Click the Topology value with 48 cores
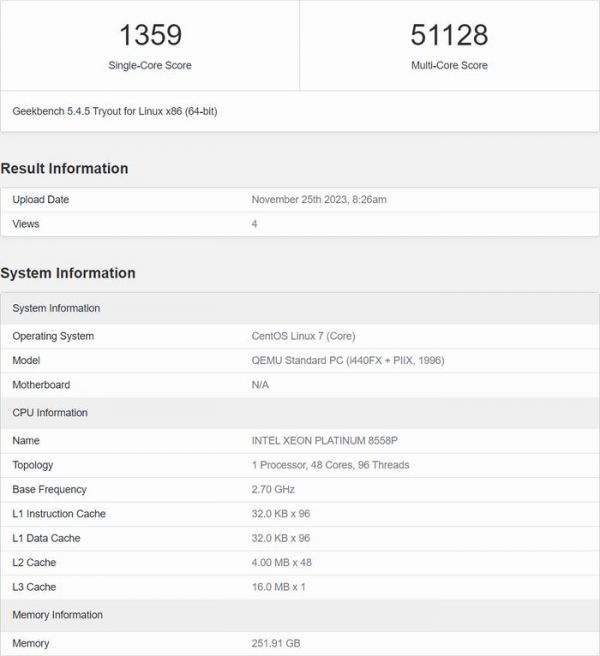Image resolution: width=600 pixels, height=656 pixels. click(x=330, y=465)
